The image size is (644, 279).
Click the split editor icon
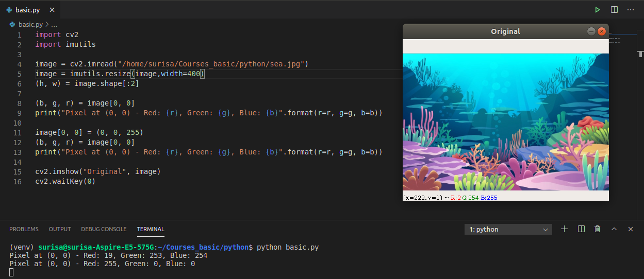click(614, 10)
